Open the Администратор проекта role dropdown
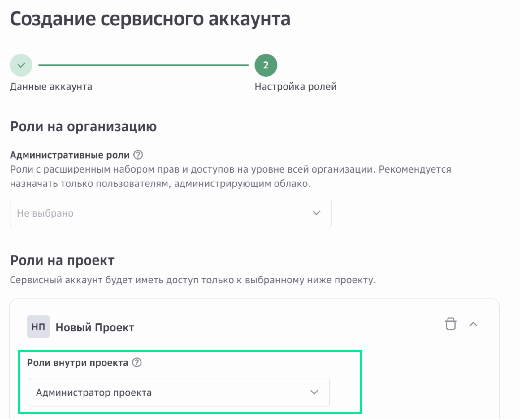The image size is (520, 420). point(179,392)
